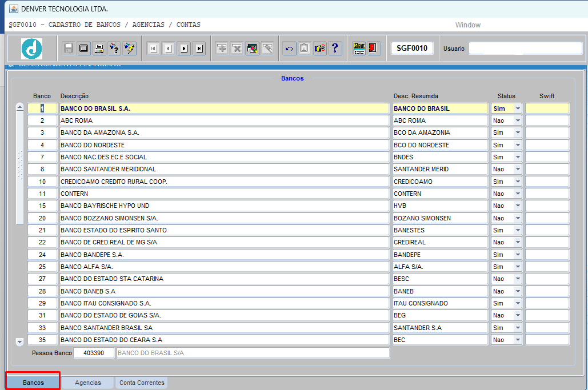Switch to the Agencias tab
This screenshot has height=390, width=588.
click(x=87, y=383)
